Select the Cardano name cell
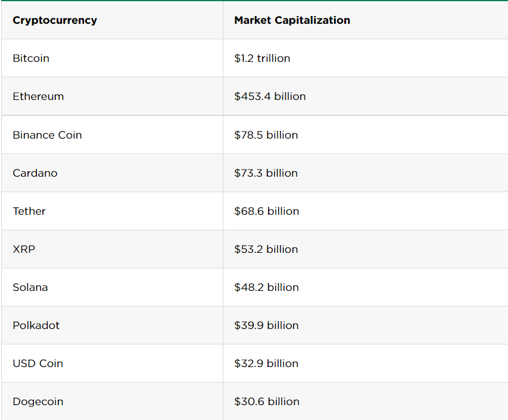Screen dimensions: 508x420 pos(35,173)
